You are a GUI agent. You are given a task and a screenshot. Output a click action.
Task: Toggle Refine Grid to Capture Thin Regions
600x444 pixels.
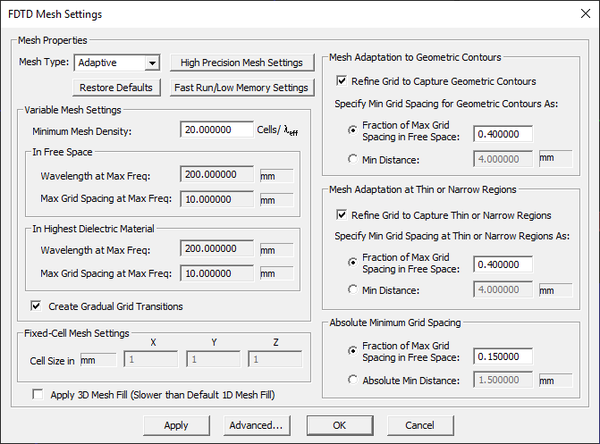coord(343,215)
